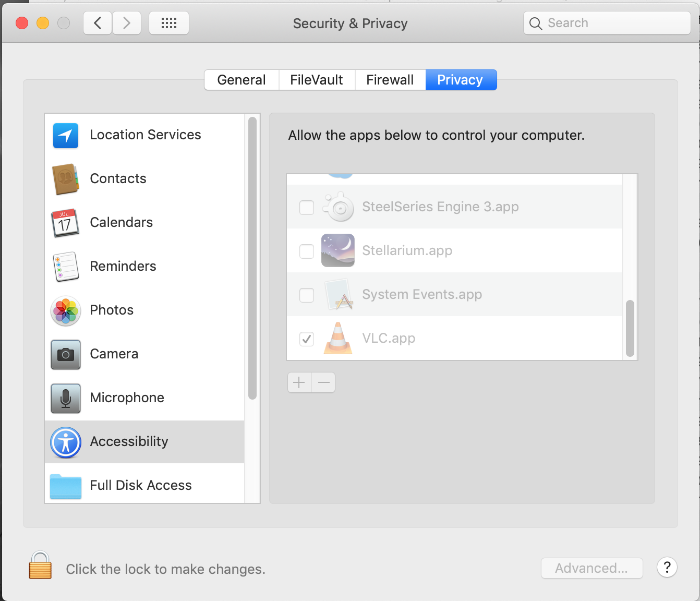This screenshot has width=700, height=601.
Task: Show all preferences grid icon
Action: point(169,23)
